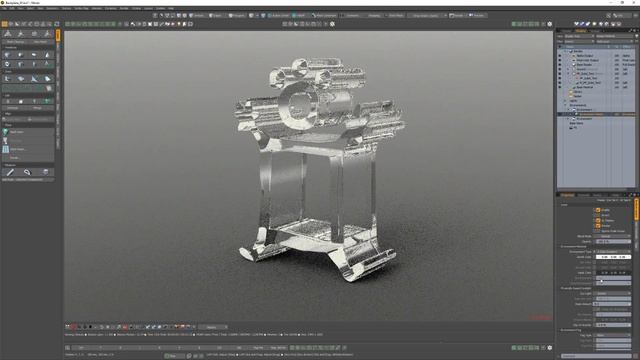
Task: Open the Edit menu
Action: tap(12, 8)
